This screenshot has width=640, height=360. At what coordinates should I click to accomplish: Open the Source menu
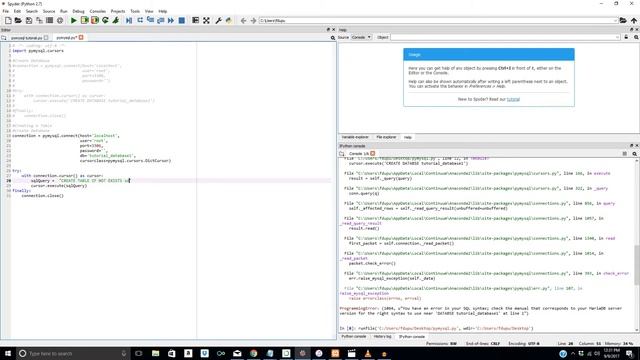click(x=49, y=11)
